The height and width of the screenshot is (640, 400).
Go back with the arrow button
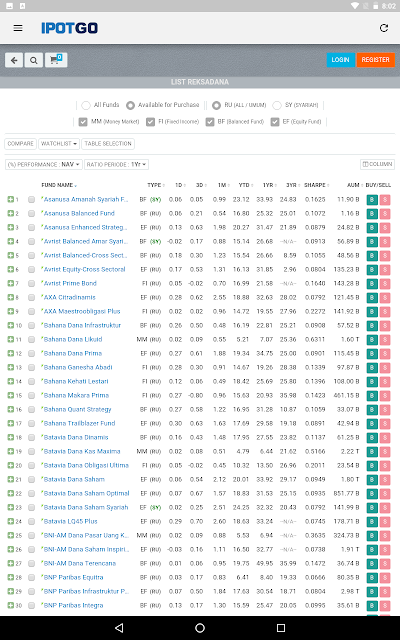point(14,60)
